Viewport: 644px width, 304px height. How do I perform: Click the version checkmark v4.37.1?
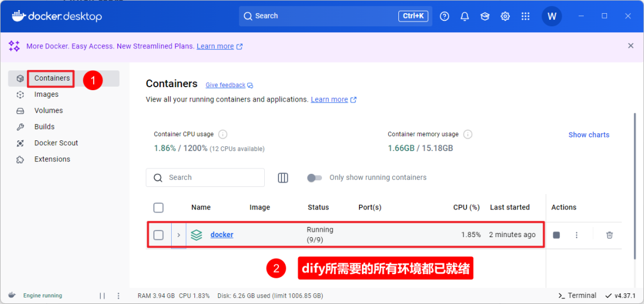pyautogui.click(x=620, y=296)
